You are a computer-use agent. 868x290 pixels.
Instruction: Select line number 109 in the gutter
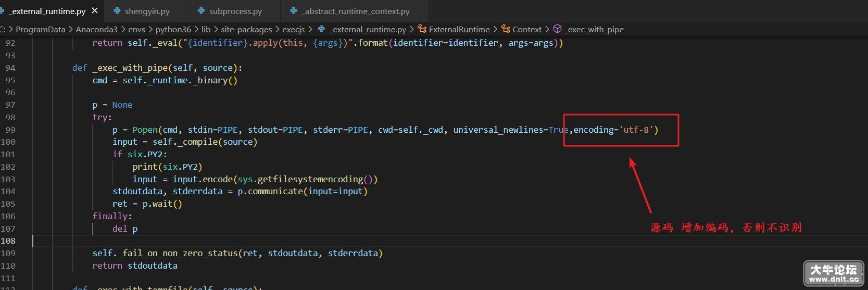[8, 253]
